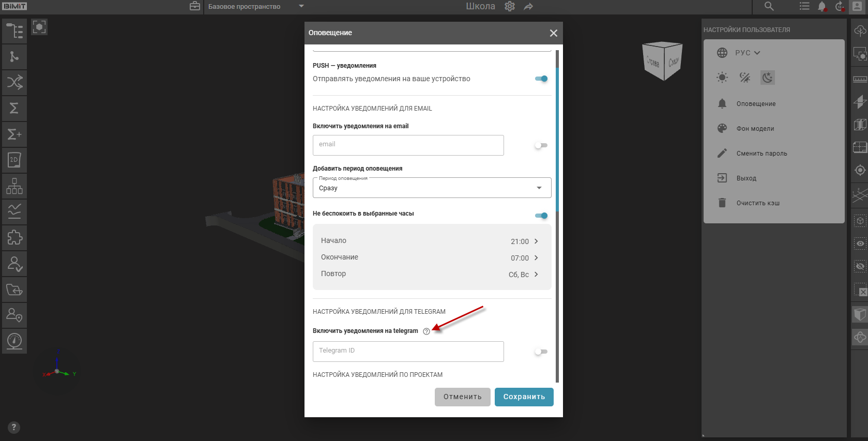Open the 2D drawings panel
The height and width of the screenshot is (441, 868).
click(14, 160)
